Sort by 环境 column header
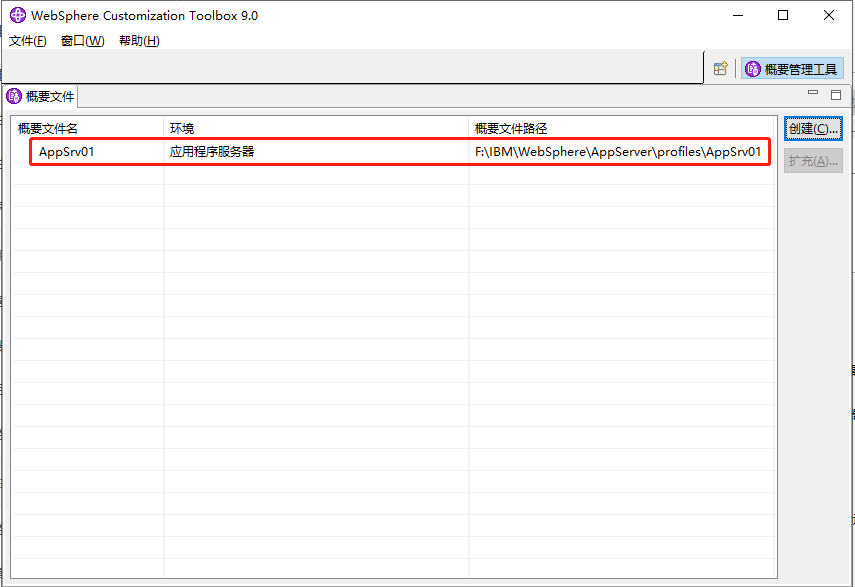 pos(316,128)
